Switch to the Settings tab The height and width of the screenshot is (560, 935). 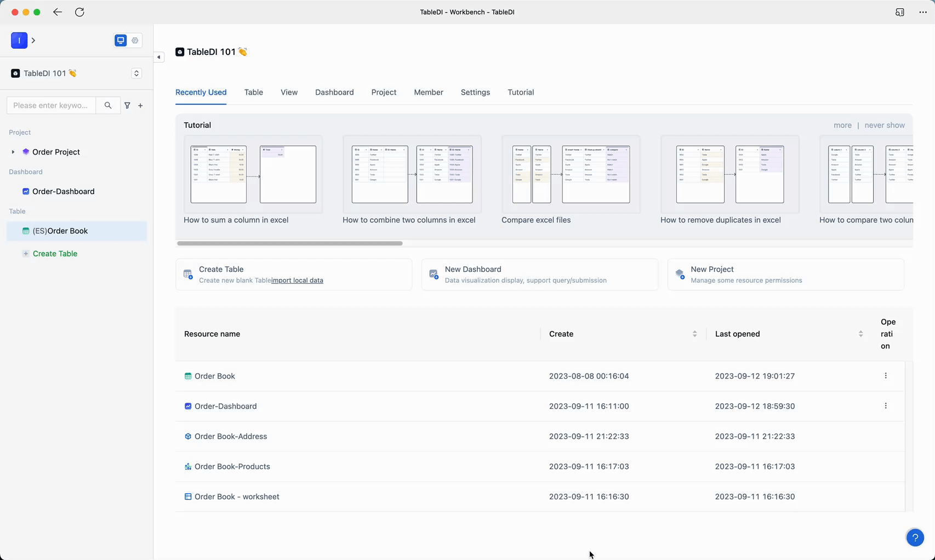pyautogui.click(x=475, y=92)
